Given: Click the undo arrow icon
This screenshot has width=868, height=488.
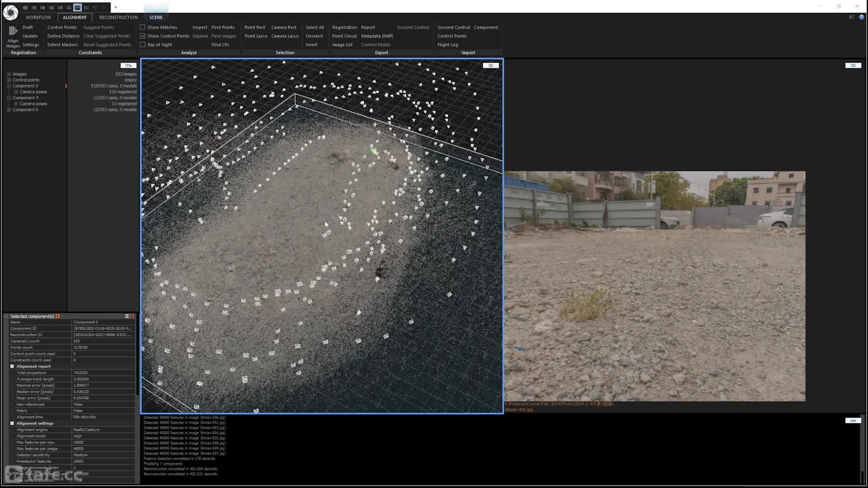Looking at the screenshot, I should point(95,8).
